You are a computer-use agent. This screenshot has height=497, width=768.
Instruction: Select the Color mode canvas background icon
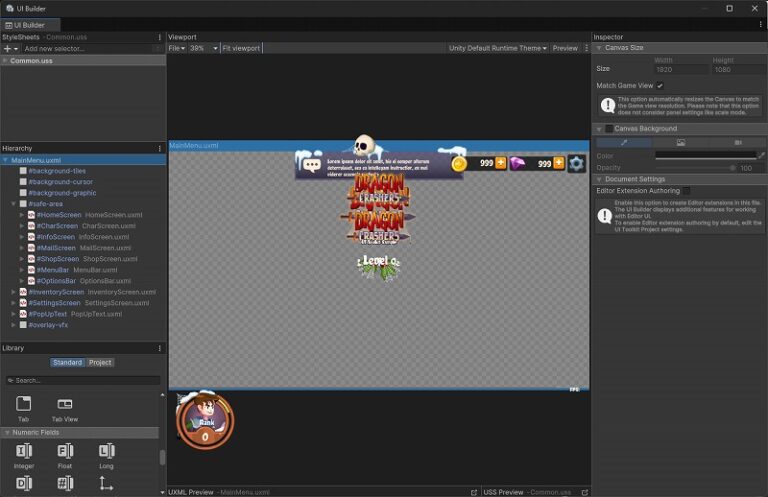tap(624, 142)
